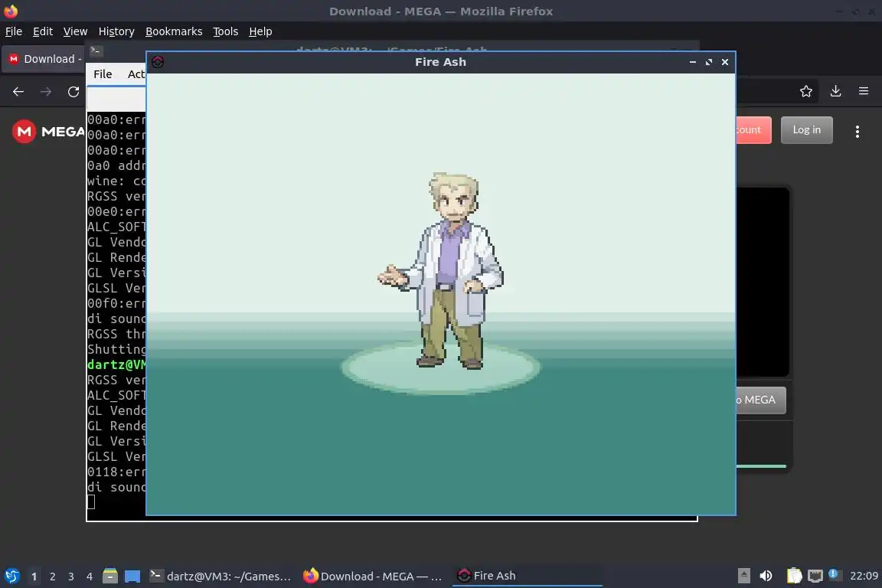Open the system start menu icon

click(x=11, y=576)
